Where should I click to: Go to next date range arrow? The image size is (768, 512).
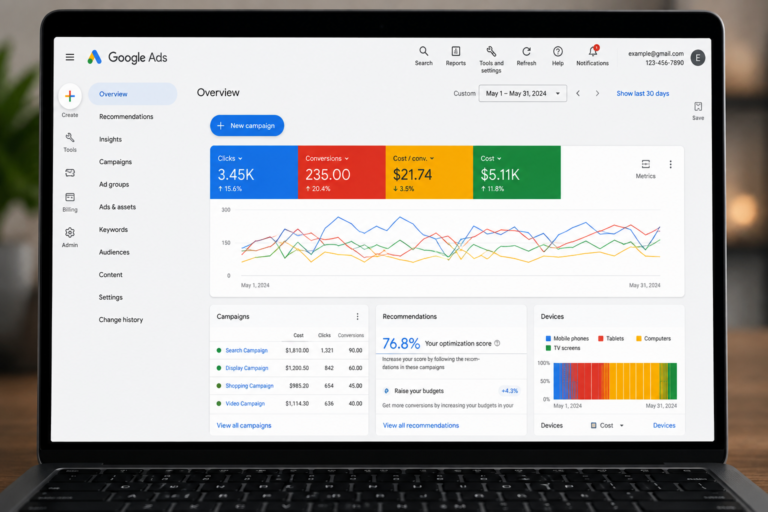(597, 93)
